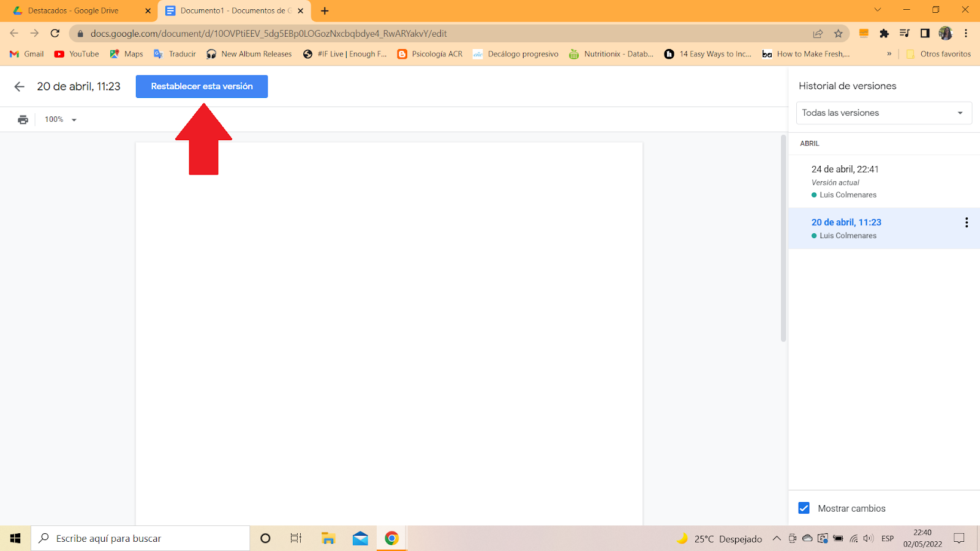Click the browser back button
Viewport: 980px width, 551px height.
[x=14, y=33]
